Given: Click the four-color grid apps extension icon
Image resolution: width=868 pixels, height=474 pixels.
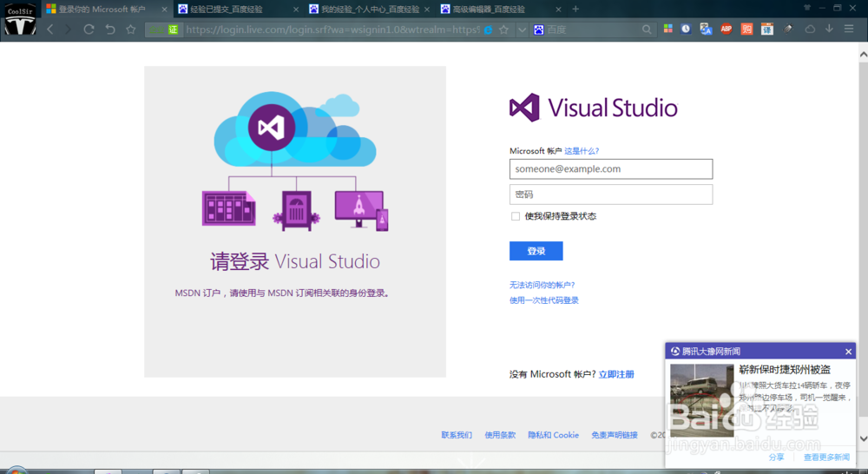Looking at the screenshot, I should point(668,29).
